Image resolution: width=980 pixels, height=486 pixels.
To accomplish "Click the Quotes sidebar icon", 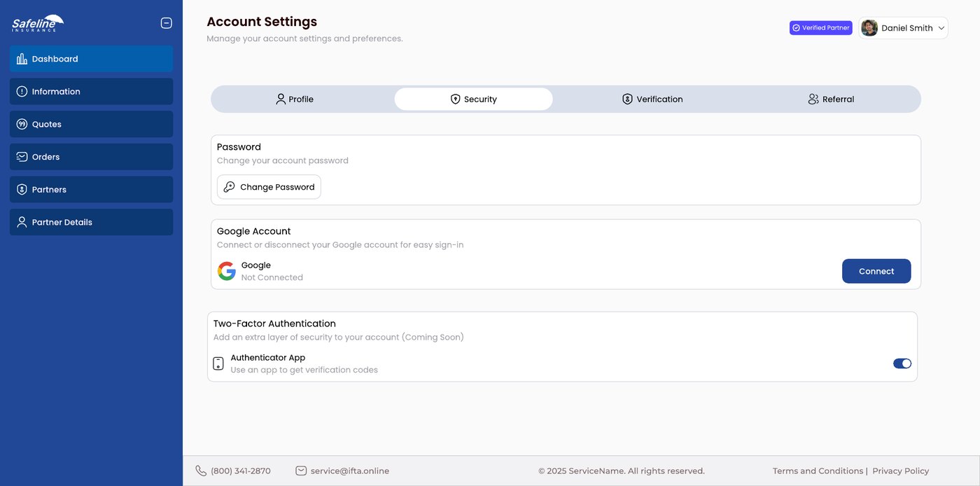I will [22, 124].
